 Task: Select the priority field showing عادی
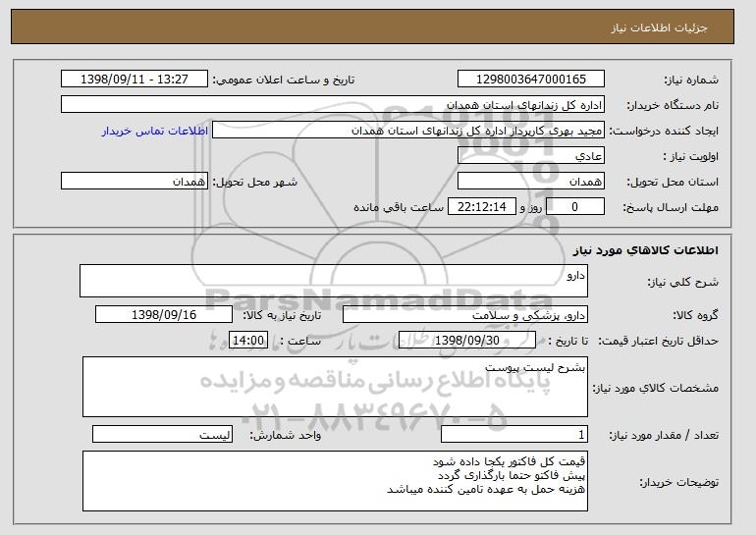[x=531, y=156]
